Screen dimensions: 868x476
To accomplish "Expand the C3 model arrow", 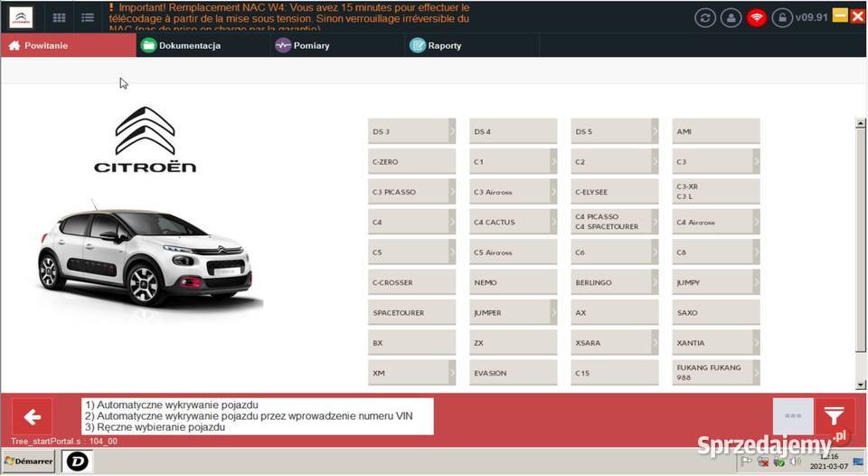I will tap(756, 162).
